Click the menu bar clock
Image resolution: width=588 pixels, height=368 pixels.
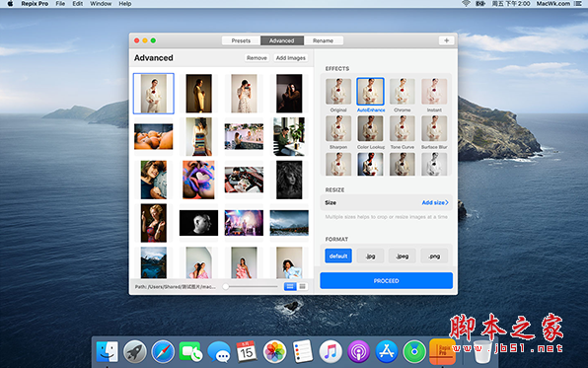coord(511,4)
